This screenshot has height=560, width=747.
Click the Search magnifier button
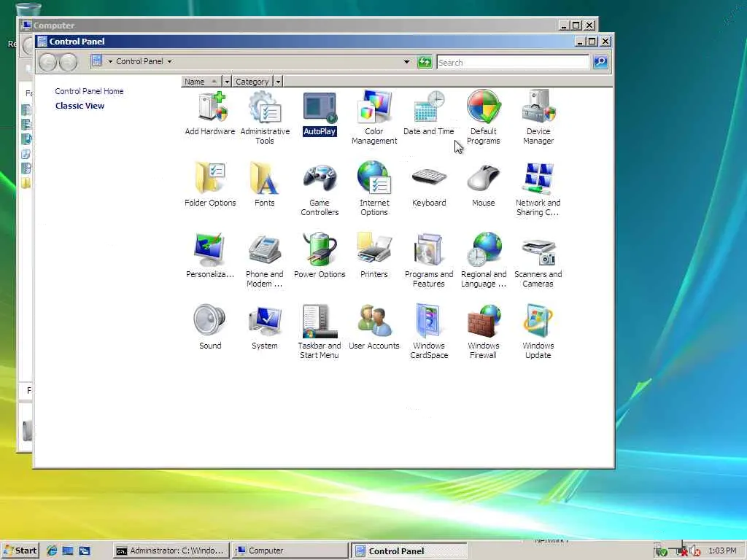click(601, 62)
